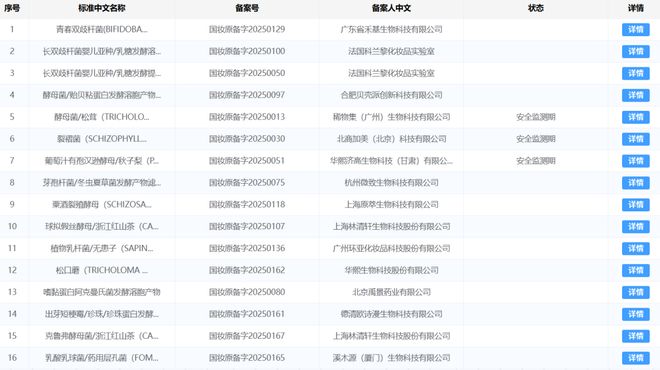Click the 备案号 column header
This screenshot has height=370, width=660.
[x=247, y=8]
